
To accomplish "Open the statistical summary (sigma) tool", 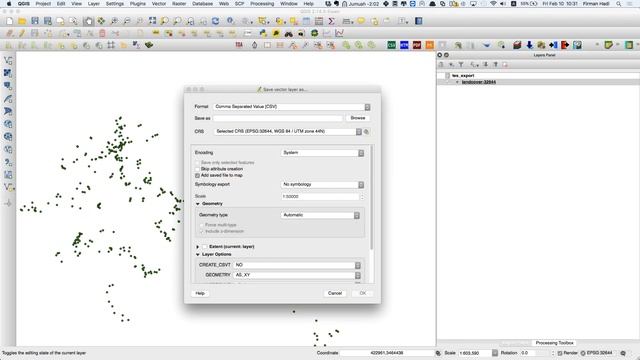I will pos(331,21).
